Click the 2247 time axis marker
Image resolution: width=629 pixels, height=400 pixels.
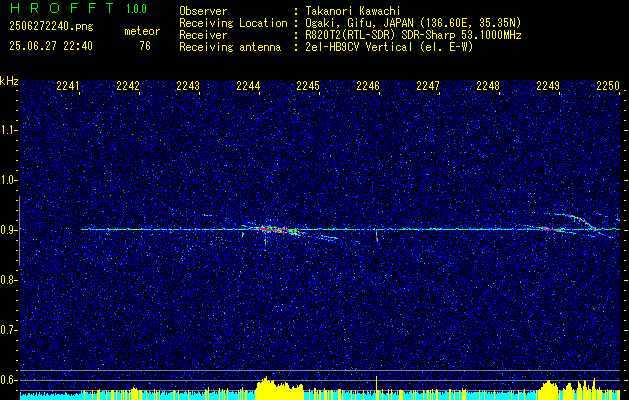coord(428,86)
